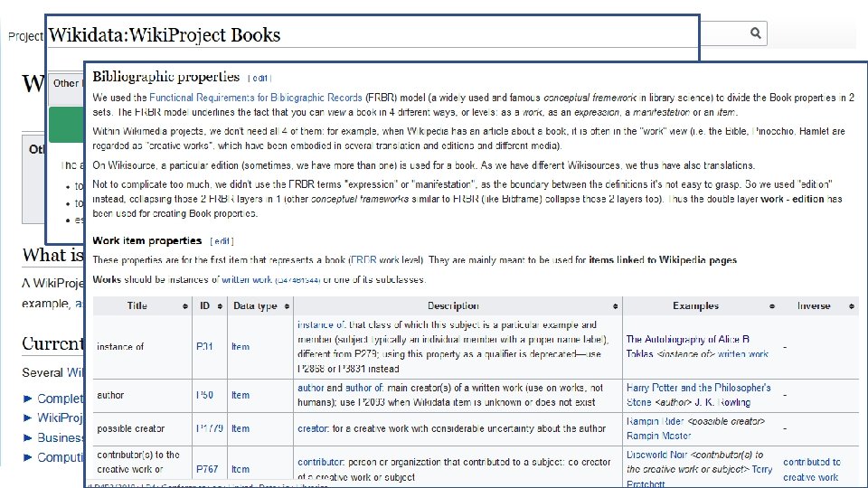Open the Rampin Rider example link
This screenshot has width=868, height=488.
655,422
